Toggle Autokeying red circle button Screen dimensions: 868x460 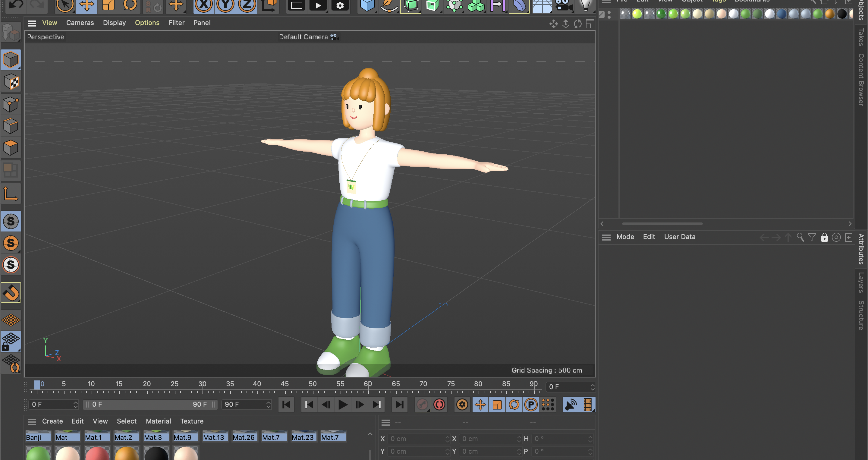point(439,405)
